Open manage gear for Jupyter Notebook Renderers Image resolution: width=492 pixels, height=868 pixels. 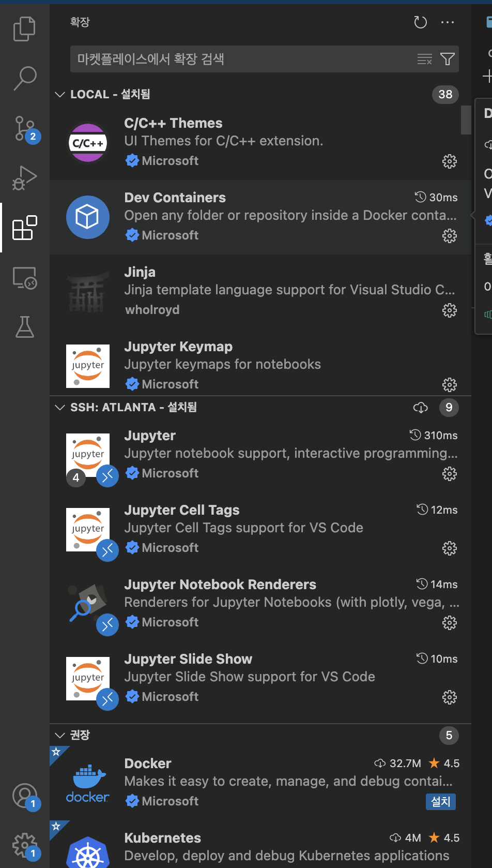click(x=450, y=623)
